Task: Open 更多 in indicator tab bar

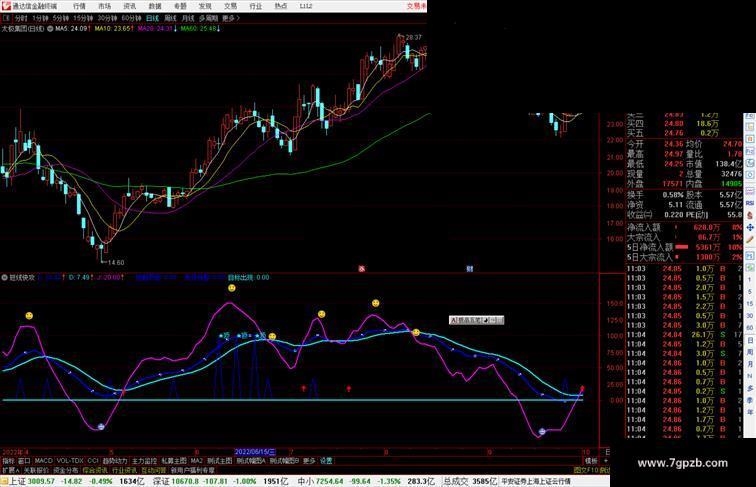Action: point(309,461)
